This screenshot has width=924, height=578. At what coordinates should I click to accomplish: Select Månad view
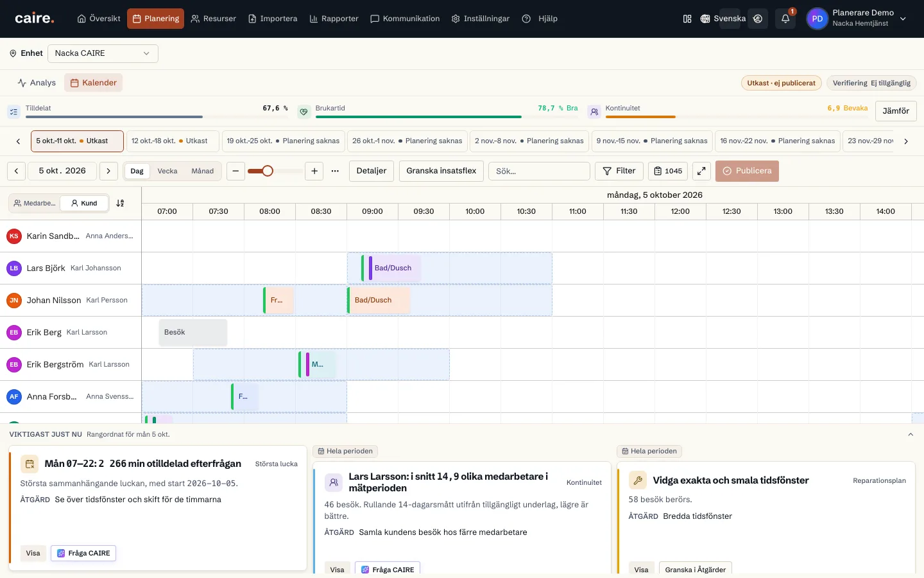[x=203, y=171]
